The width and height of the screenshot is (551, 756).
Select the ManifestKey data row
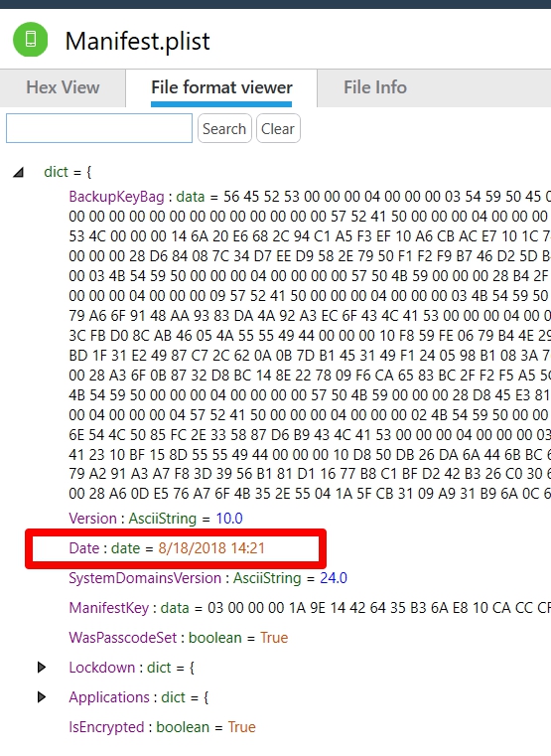click(x=310, y=608)
